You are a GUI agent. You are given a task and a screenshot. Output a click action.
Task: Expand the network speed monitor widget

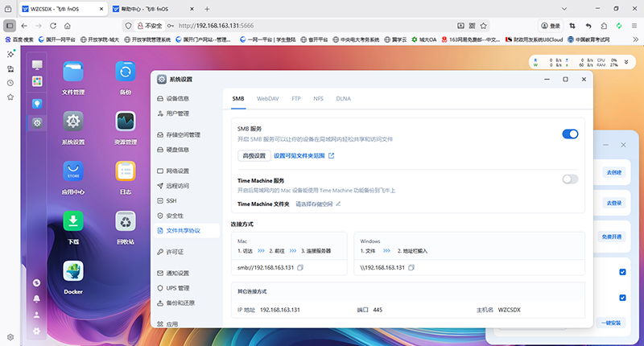click(x=626, y=62)
